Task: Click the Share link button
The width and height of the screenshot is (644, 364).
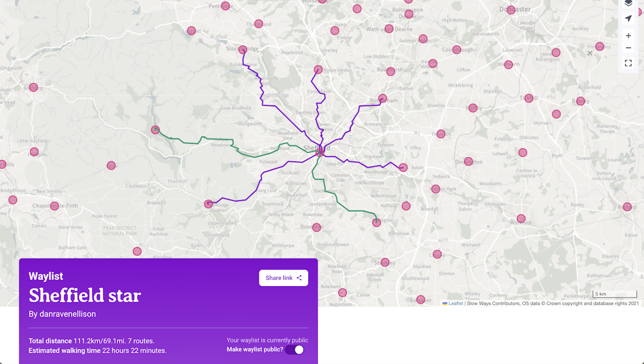Action: (x=283, y=278)
